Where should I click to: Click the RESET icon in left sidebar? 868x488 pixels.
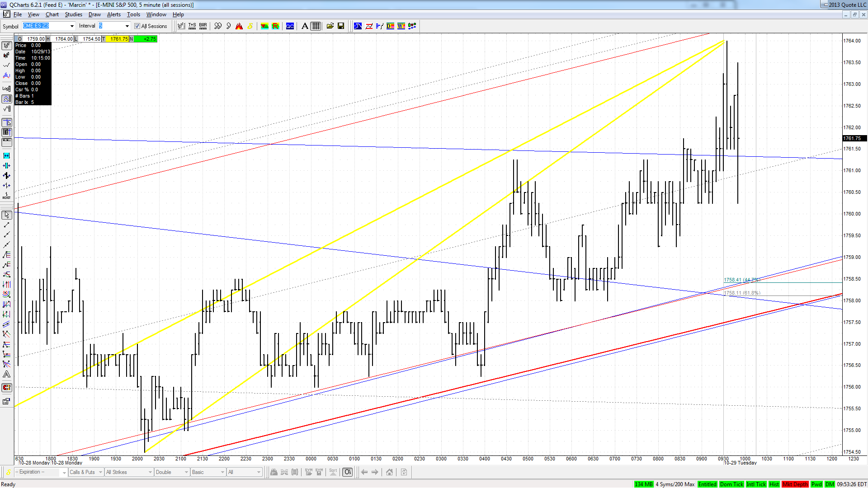click(7, 196)
